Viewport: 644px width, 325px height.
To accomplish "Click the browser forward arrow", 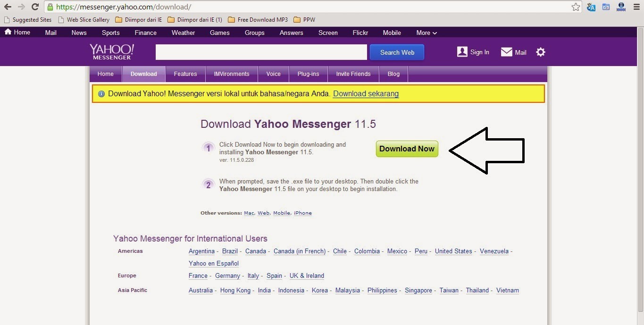I will [x=21, y=7].
